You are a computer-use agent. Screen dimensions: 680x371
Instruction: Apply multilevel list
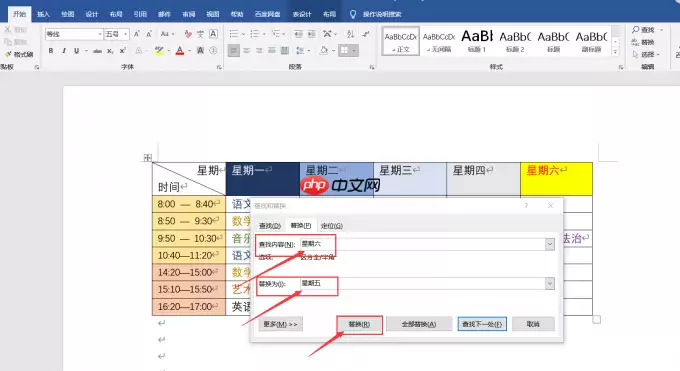click(275, 34)
